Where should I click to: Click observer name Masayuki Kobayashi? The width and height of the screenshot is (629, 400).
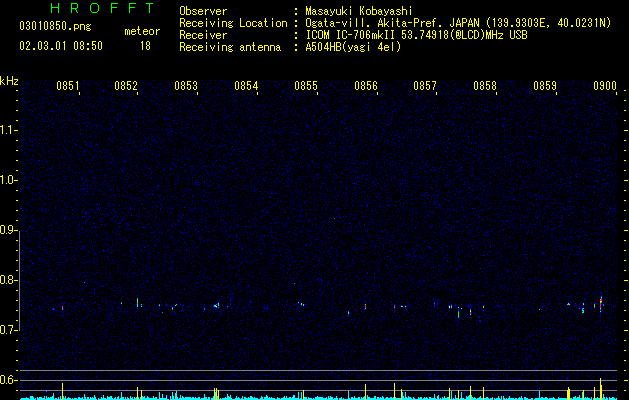(359, 11)
